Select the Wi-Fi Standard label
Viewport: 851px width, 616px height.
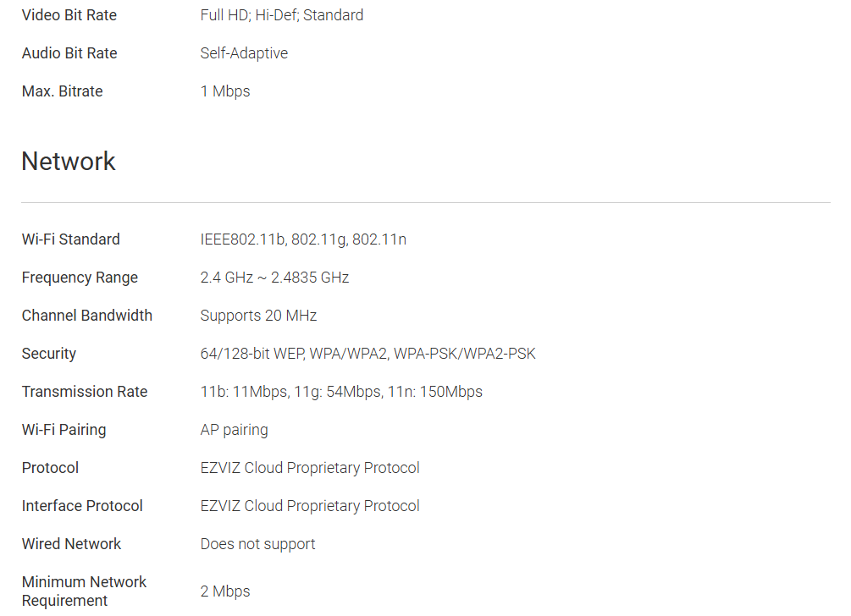click(x=71, y=239)
